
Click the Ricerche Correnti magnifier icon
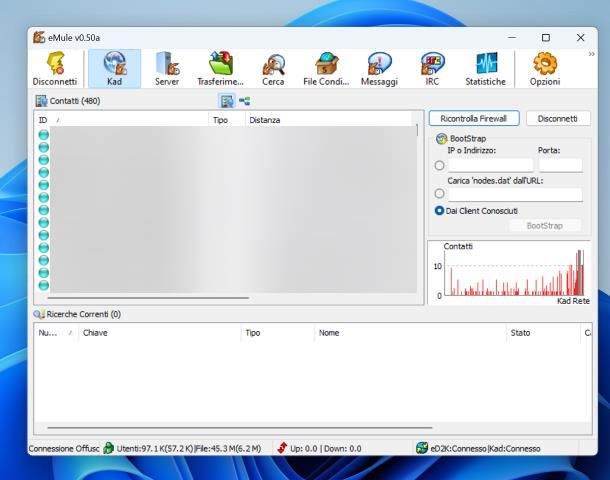(39, 314)
